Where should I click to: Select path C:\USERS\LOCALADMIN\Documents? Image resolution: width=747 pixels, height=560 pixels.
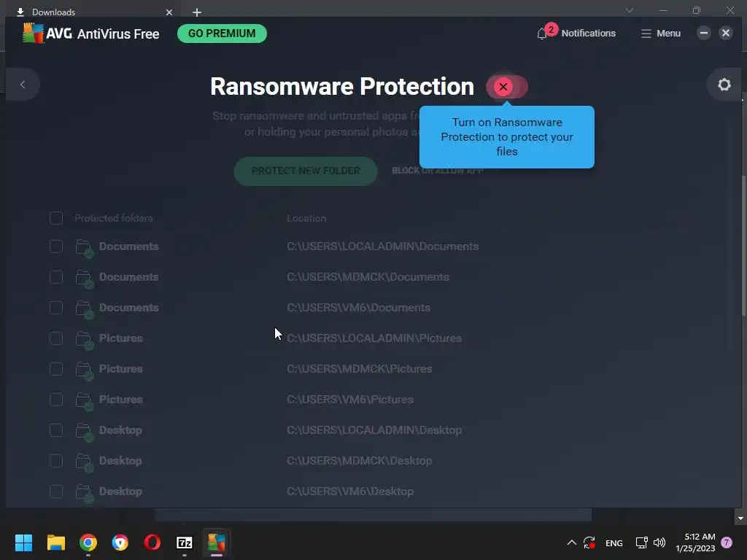tap(382, 246)
